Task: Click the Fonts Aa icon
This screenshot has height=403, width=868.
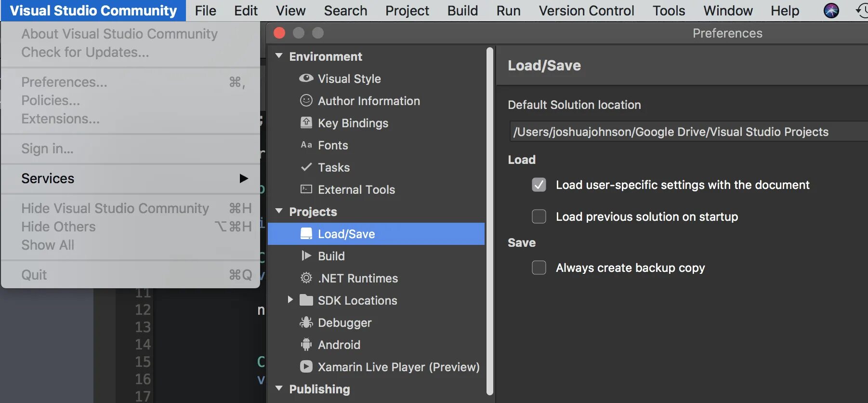Action: (306, 145)
